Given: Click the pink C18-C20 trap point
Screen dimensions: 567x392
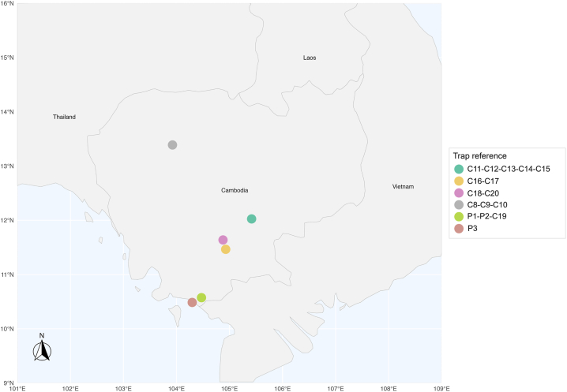Looking at the screenshot, I should click(x=223, y=240).
